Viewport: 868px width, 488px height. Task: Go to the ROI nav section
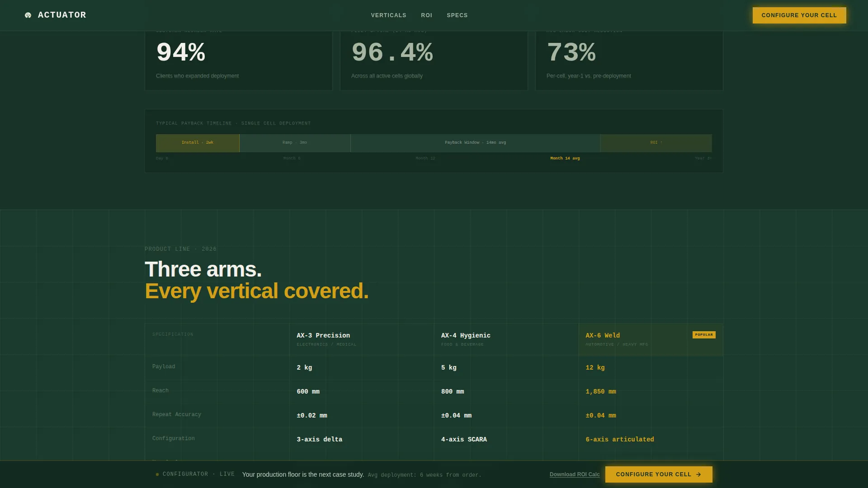[x=427, y=15]
